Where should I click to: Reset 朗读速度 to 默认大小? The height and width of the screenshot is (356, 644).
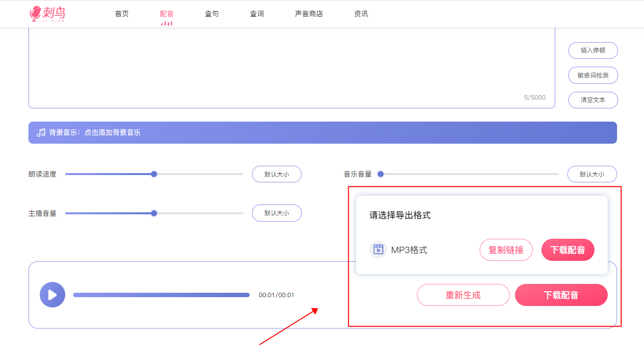(277, 174)
